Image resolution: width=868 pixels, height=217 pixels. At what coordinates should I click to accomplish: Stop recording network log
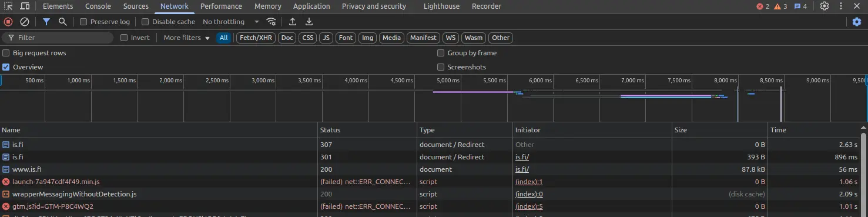pos(8,22)
